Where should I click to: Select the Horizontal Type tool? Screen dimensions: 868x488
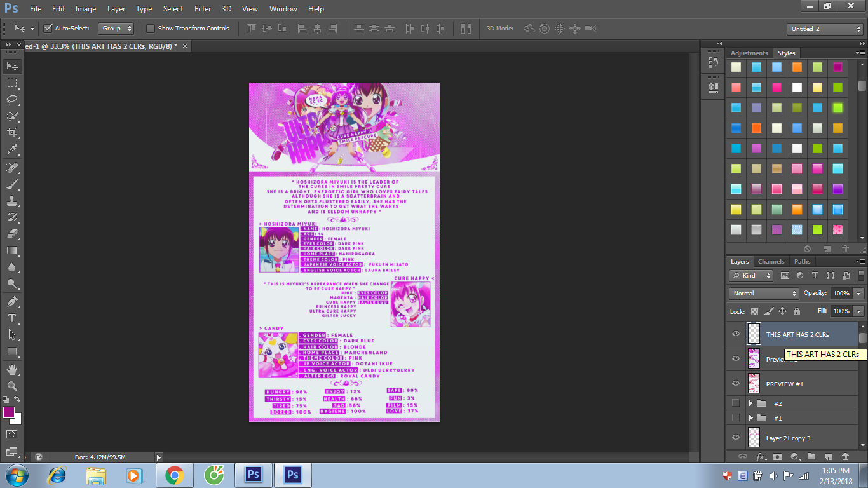coord(12,318)
